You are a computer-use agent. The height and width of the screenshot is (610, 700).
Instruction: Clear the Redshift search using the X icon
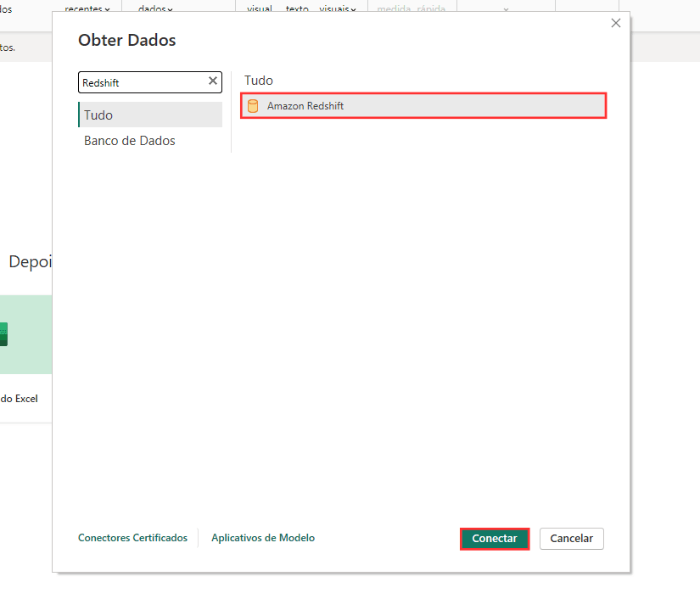click(213, 81)
